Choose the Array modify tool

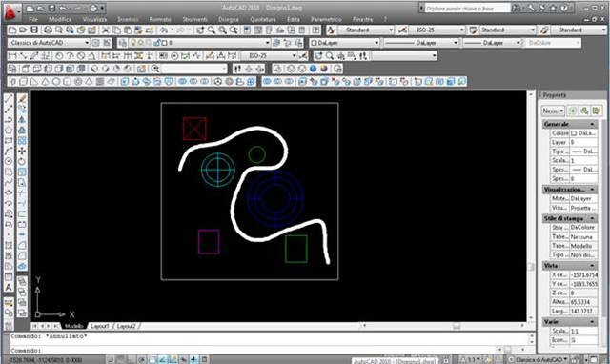22,140
